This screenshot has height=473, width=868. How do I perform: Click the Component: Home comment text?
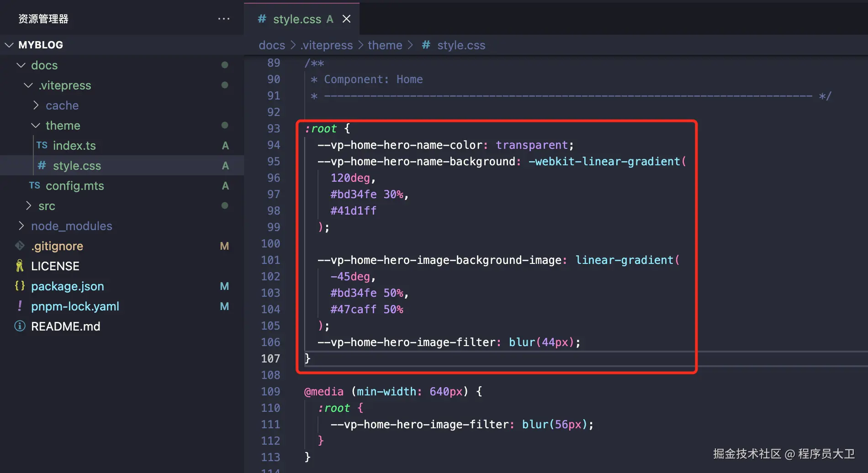point(373,79)
